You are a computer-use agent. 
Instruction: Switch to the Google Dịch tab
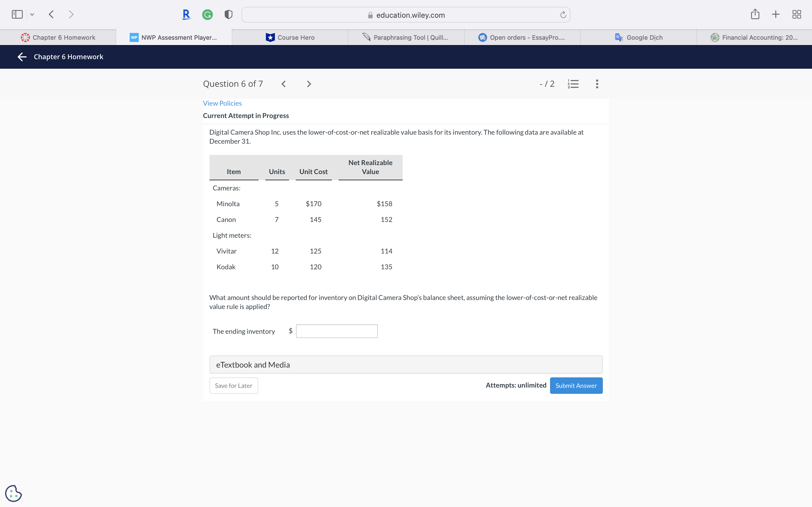(x=639, y=37)
